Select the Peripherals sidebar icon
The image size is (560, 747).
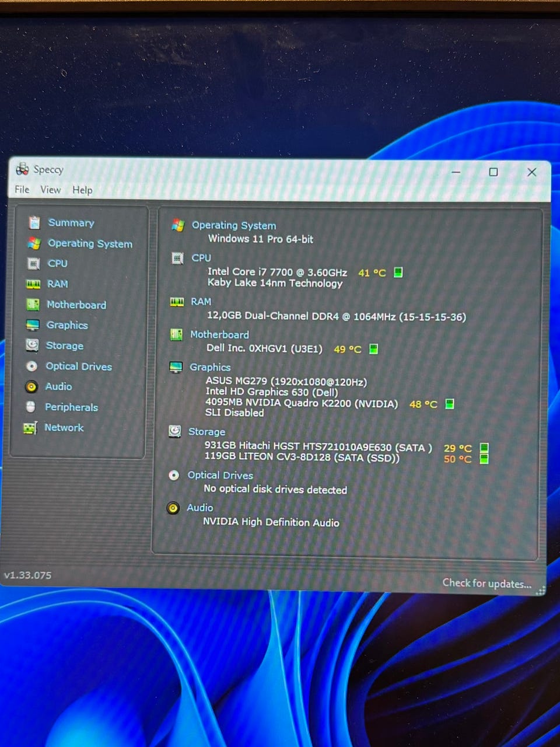31,407
